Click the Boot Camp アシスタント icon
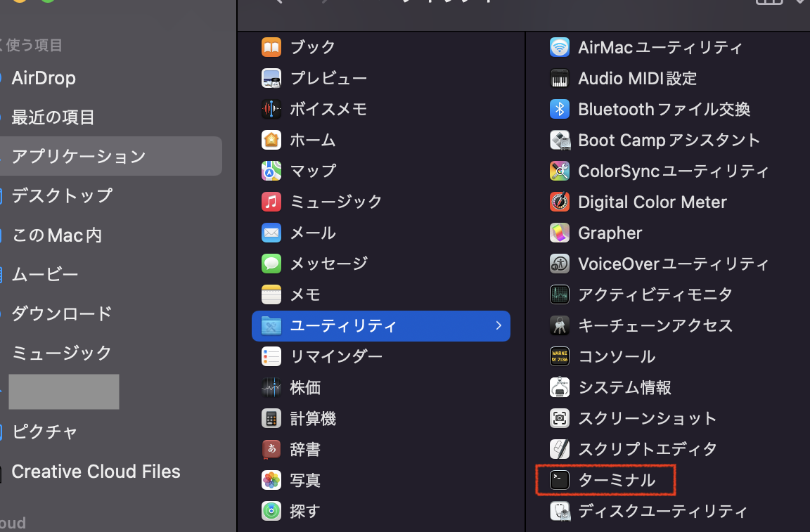The width and height of the screenshot is (810, 532). point(560,140)
